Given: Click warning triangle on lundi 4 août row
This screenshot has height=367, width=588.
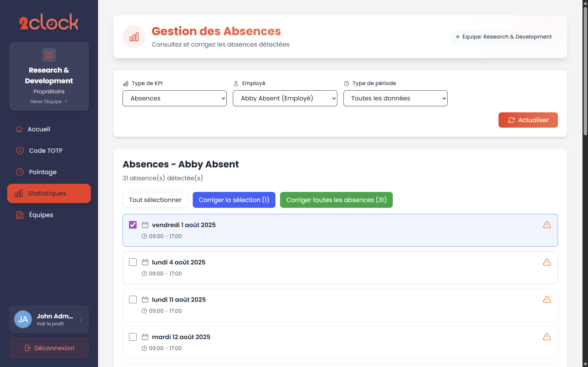Looking at the screenshot, I should [x=547, y=262].
